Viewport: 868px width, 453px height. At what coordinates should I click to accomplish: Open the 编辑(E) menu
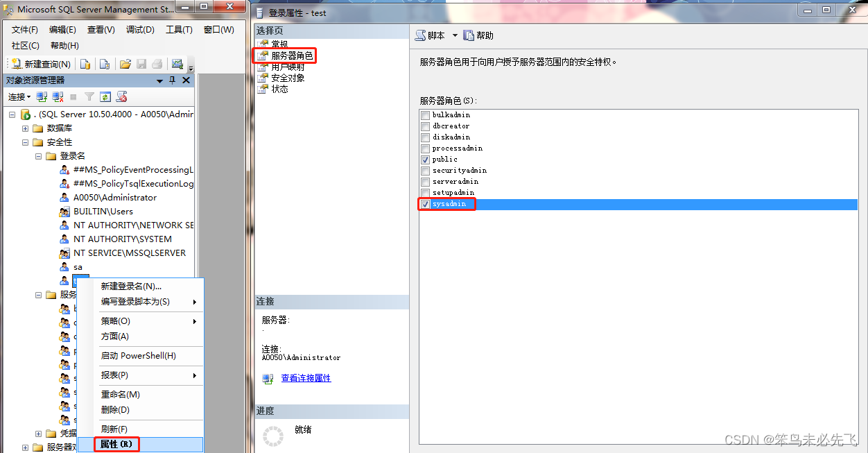click(x=62, y=30)
